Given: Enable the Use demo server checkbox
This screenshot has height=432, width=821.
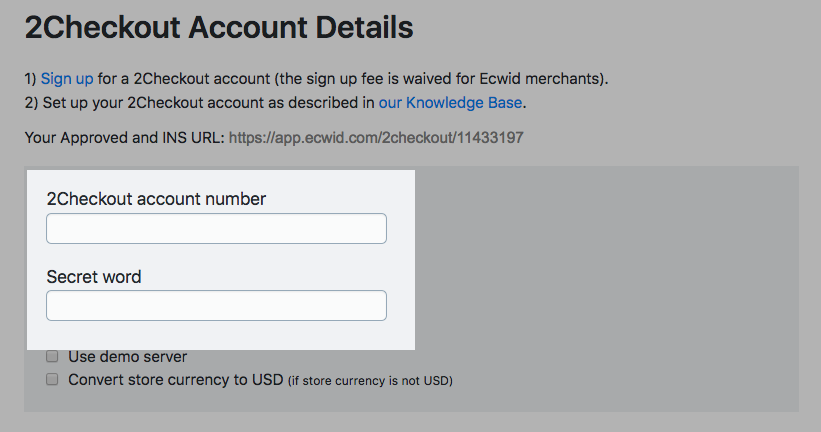Looking at the screenshot, I should [x=52, y=356].
